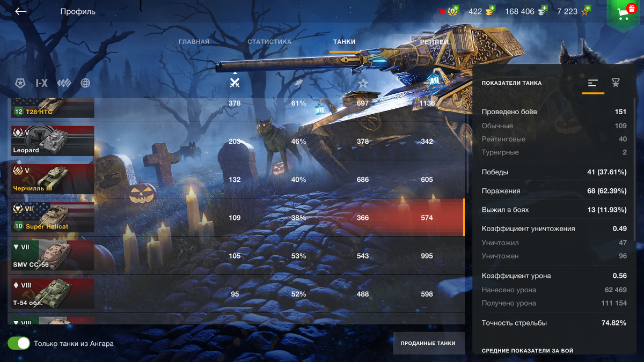Select Т-54 обл. tank thumbnail
Screen dimensions: 644x362
click(x=53, y=293)
